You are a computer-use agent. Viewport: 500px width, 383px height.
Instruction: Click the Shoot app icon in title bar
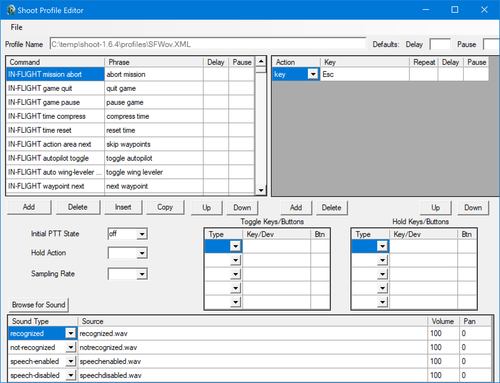point(11,10)
